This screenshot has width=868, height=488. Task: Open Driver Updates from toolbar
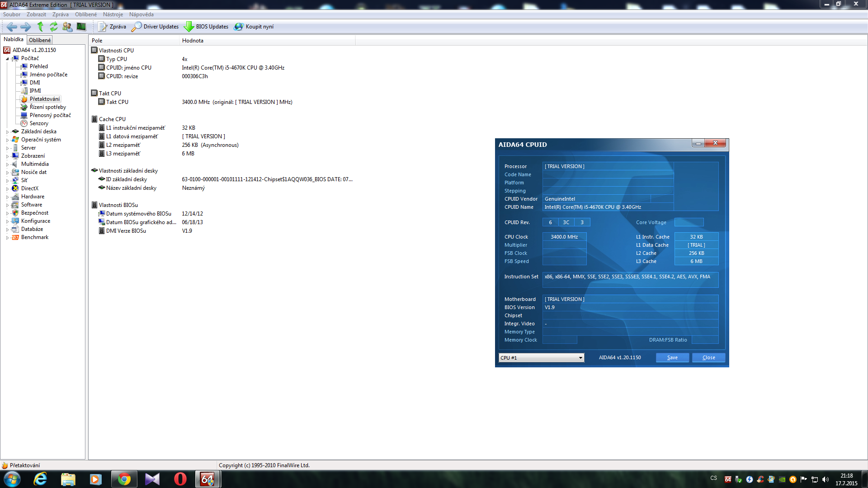155,27
